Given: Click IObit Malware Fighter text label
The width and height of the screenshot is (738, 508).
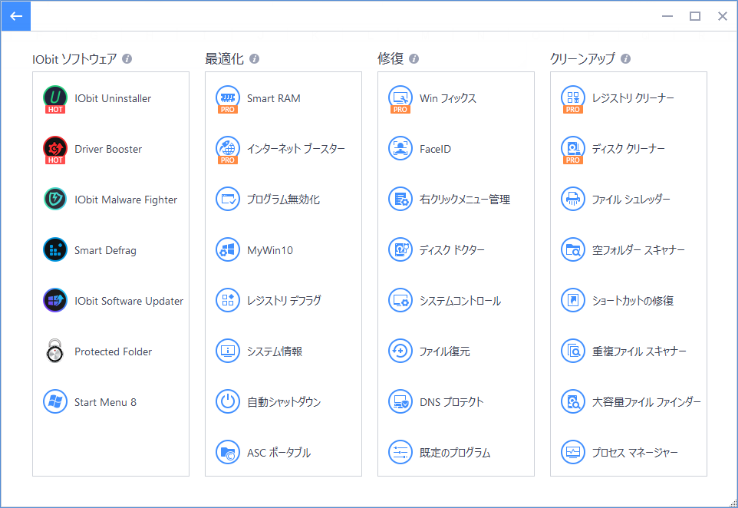Looking at the screenshot, I should coord(126,200).
